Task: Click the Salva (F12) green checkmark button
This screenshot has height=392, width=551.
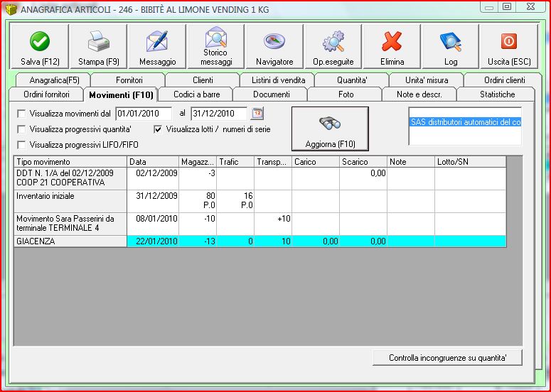Action: click(x=40, y=46)
